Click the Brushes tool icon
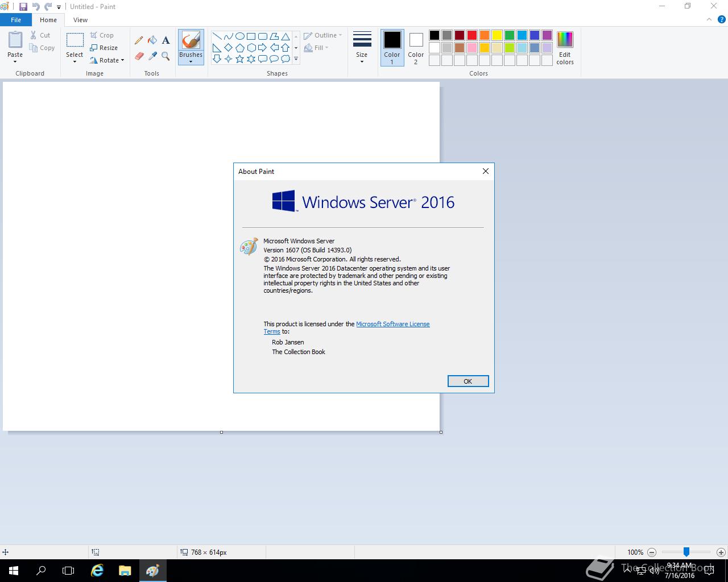The height and width of the screenshot is (582, 728). (191, 40)
